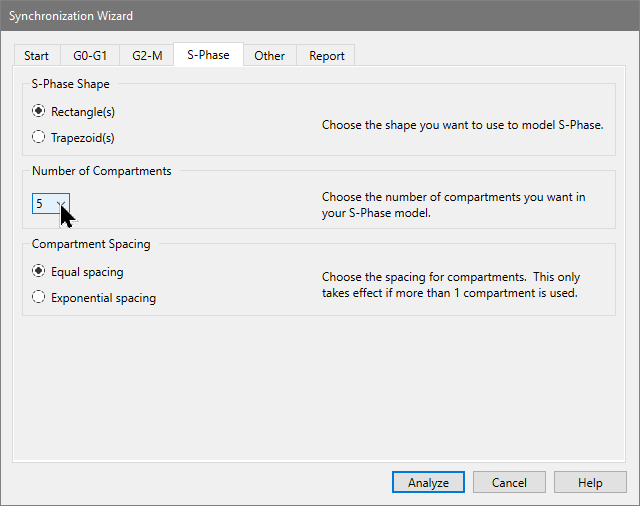Click the Analyze button

[428, 482]
